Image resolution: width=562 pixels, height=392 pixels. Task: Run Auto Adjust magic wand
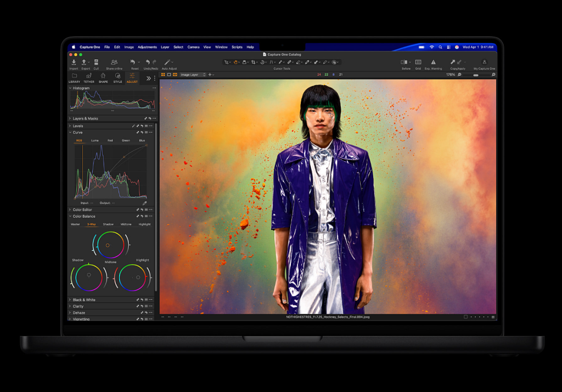click(x=168, y=63)
